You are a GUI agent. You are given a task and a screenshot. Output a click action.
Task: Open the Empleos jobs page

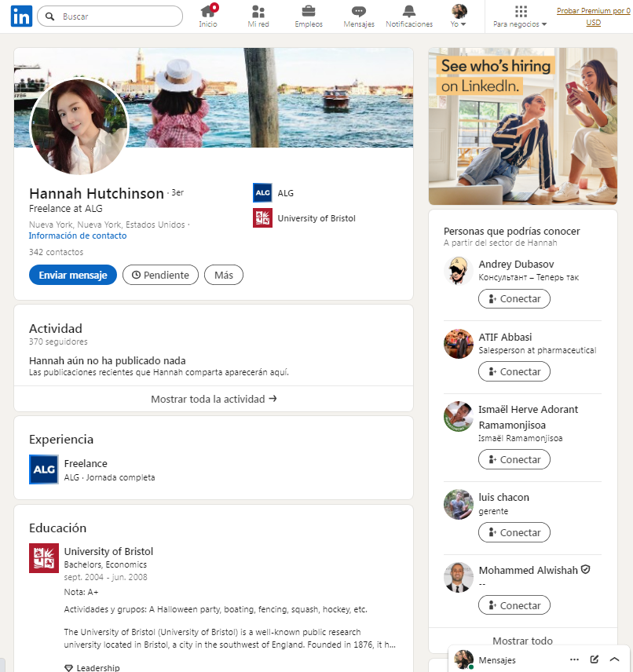pos(309,16)
